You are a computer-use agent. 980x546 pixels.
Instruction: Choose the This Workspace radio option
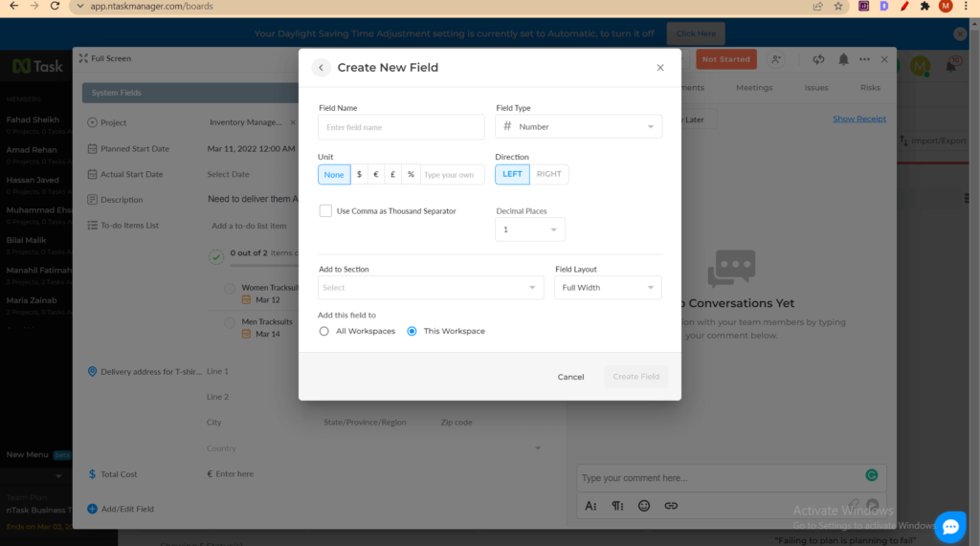[x=412, y=331]
